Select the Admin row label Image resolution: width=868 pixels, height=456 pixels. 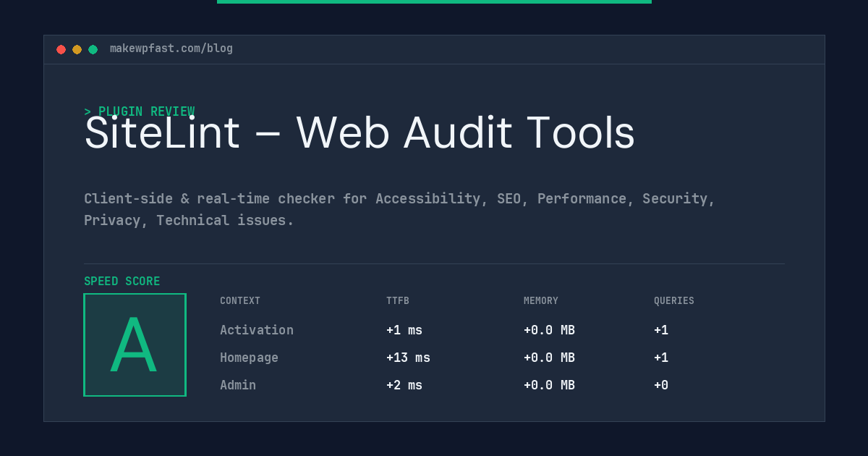238,385
